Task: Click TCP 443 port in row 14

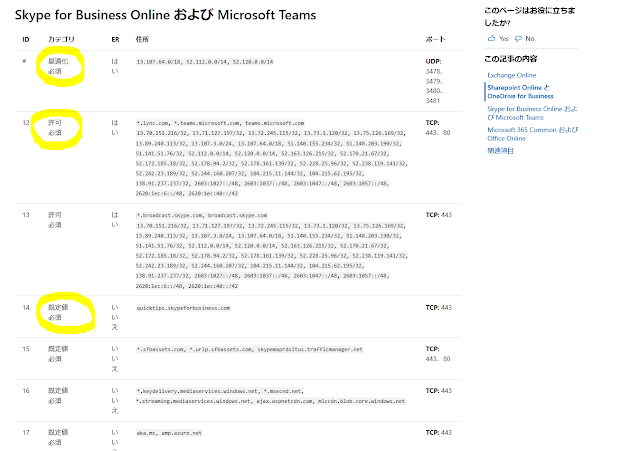Action: pos(438,307)
